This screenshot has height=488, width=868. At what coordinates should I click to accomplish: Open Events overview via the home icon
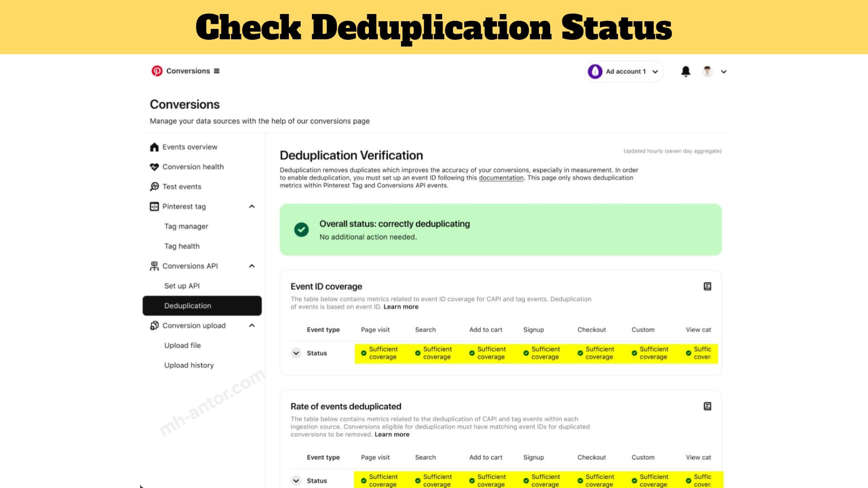[154, 147]
